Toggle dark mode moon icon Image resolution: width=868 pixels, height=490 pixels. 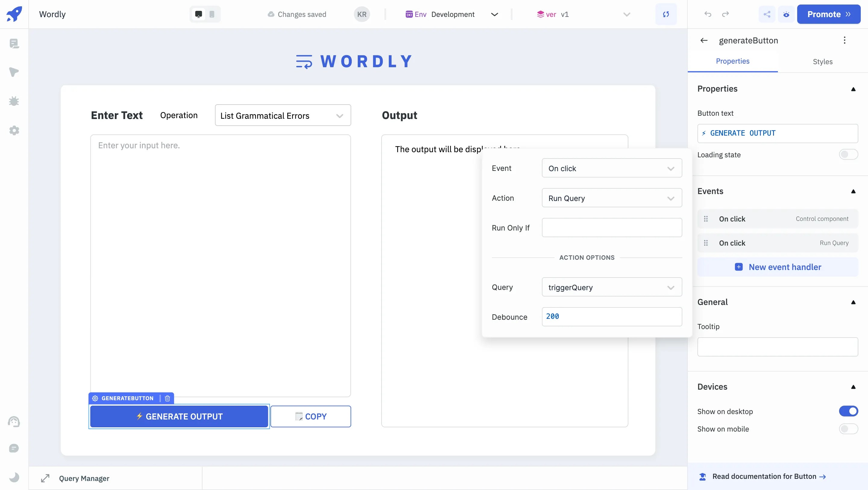coord(14,477)
